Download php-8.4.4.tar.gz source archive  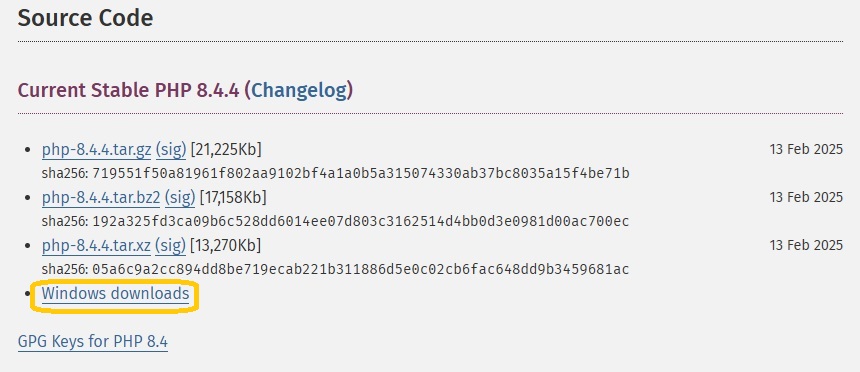[97, 149]
